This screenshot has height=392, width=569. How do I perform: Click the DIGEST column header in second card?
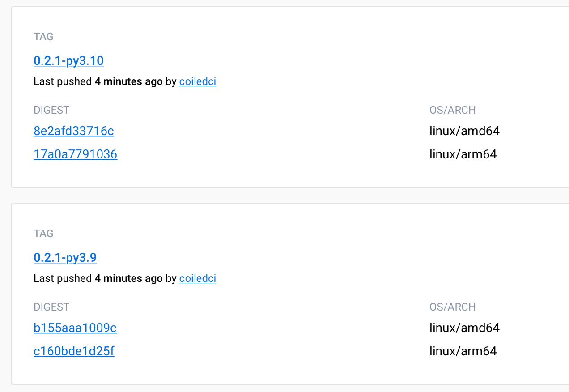point(51,307)
